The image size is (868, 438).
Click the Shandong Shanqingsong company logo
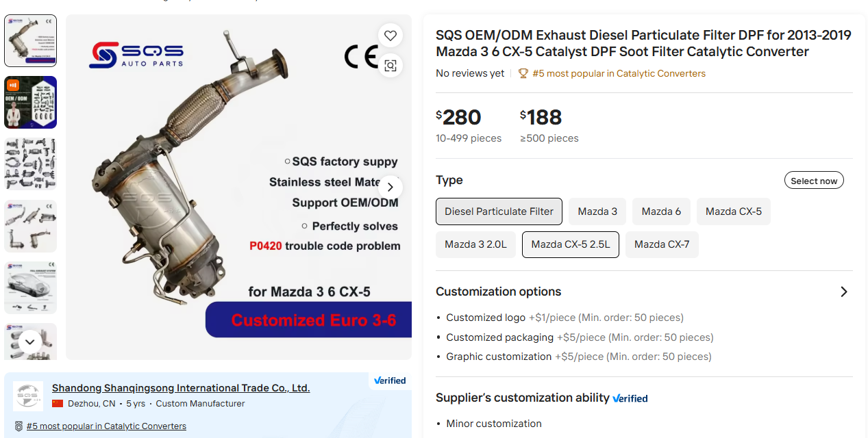(x=28, y=396)
